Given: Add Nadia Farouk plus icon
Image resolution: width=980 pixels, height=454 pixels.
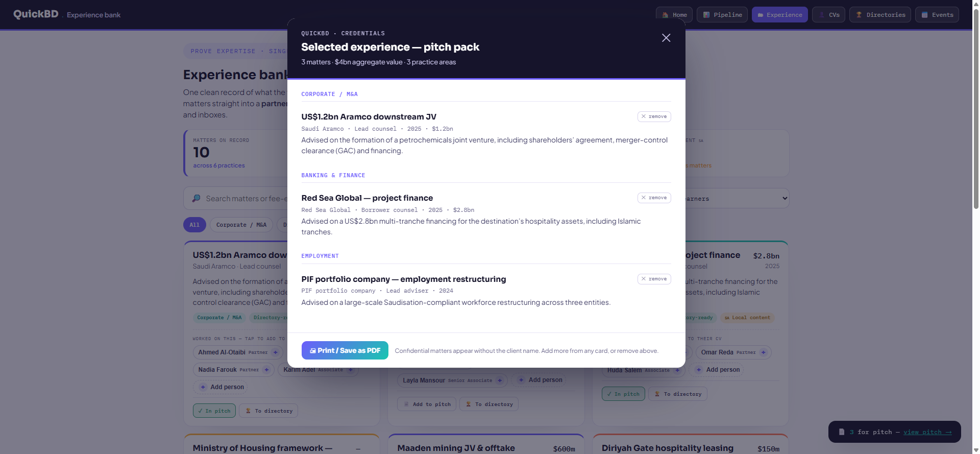Looking at the screenshot, I should pos(266,370).
